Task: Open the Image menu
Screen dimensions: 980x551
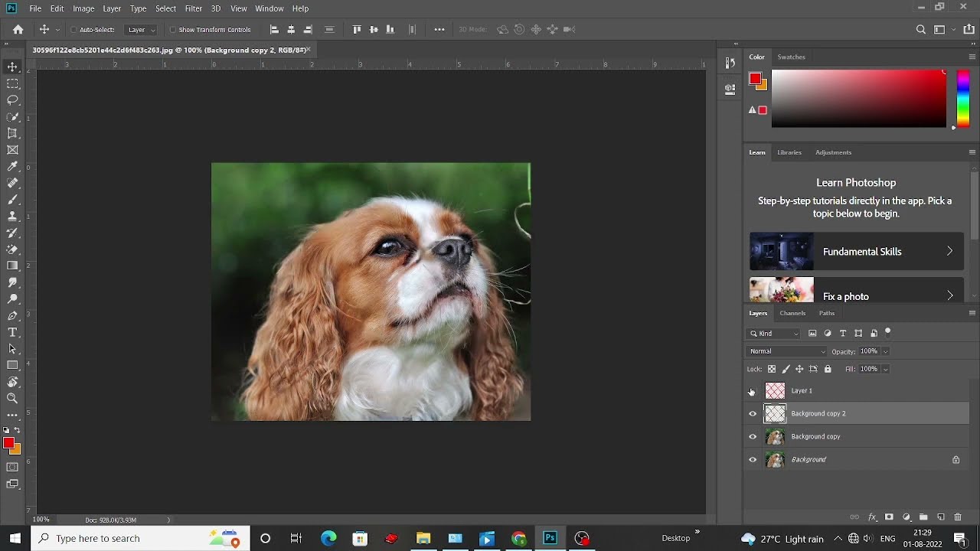Action: [x=83, y=8]
